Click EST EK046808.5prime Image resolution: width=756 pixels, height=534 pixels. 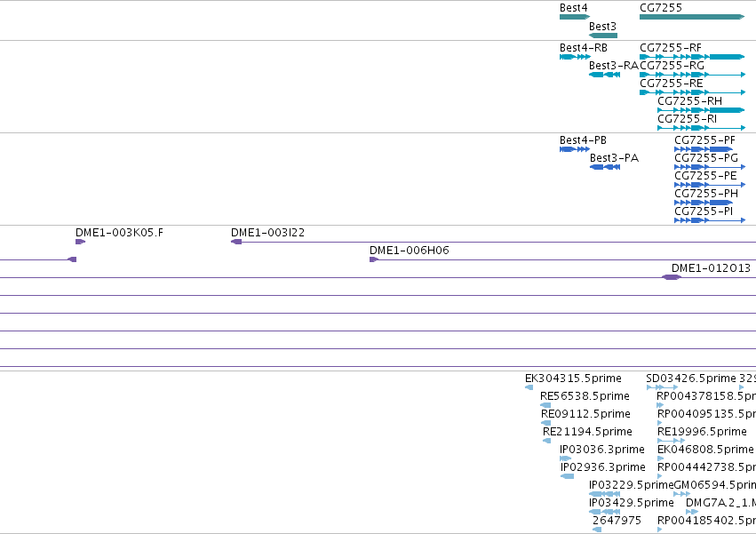pyautogui.click(x=705, y=450)
